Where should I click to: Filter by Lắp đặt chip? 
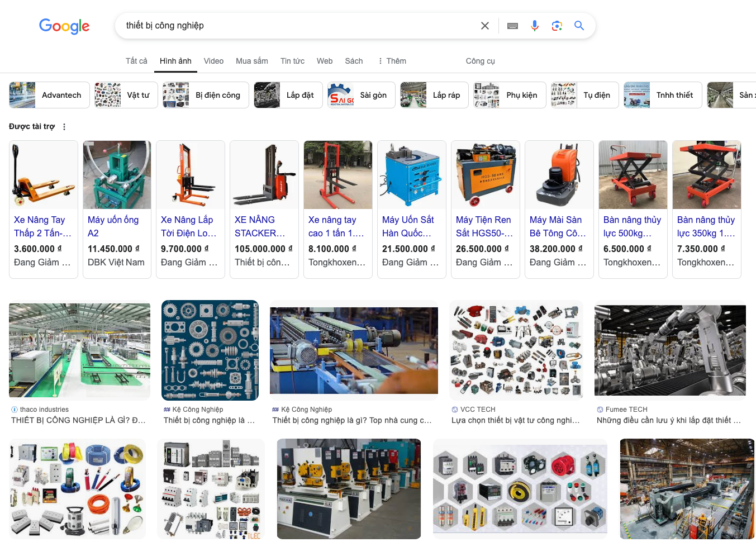[x=288, y=95]
